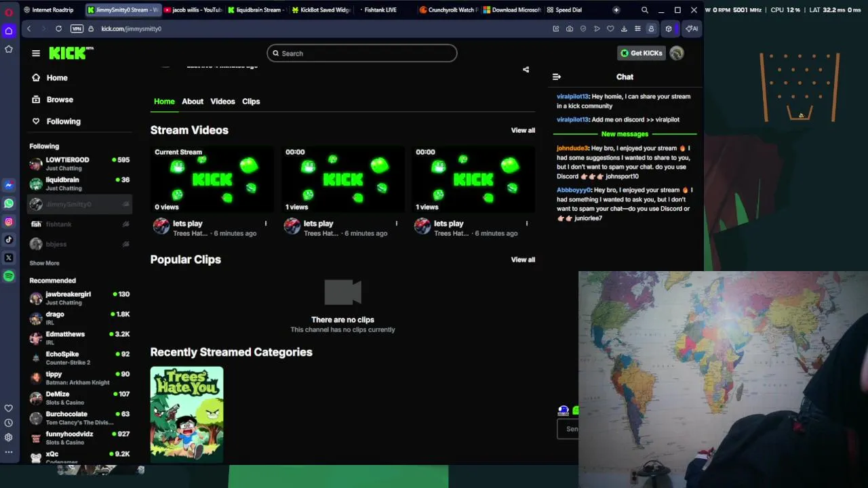Viewport: 868px width, 488px height.
Task: Click Abbboyyy0 username in chat
Action: (574, 190)
